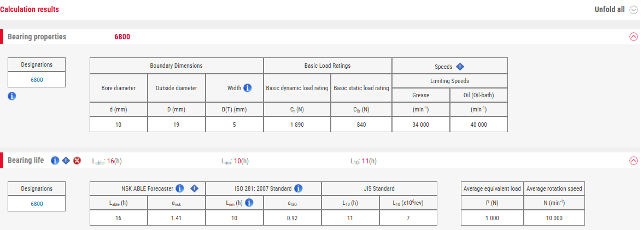Screen dimensions: 644x230
Task: Click the info icon beside NSK ABLE Forecaster
Action: click(x=180, y=188)
